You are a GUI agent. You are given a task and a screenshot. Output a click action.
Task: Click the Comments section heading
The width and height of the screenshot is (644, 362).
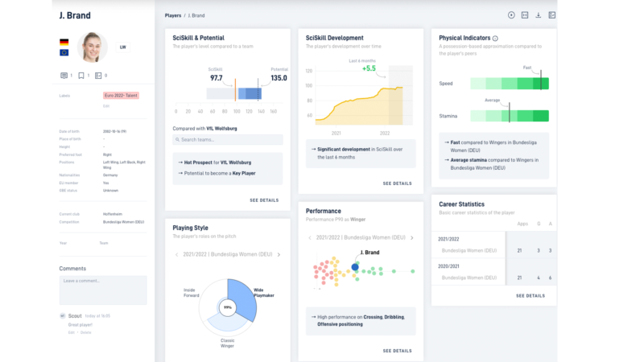[x=72, y=269]
